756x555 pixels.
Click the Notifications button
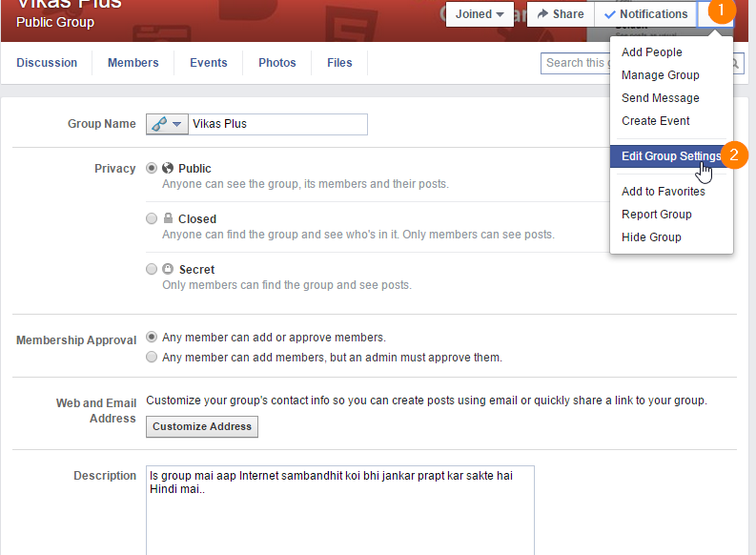(x=645, y=14)
